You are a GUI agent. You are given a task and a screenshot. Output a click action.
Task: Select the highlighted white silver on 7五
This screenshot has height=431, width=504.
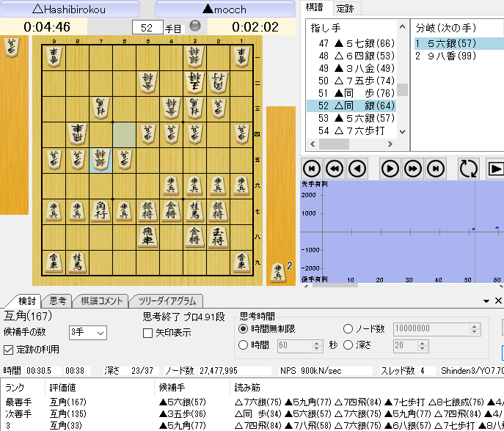101,161
